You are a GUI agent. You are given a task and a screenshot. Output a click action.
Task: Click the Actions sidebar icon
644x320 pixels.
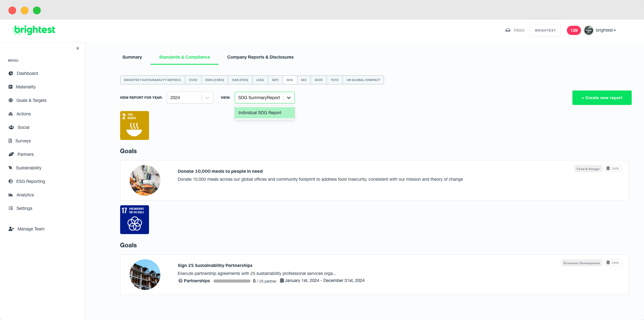tap(11, 114)
